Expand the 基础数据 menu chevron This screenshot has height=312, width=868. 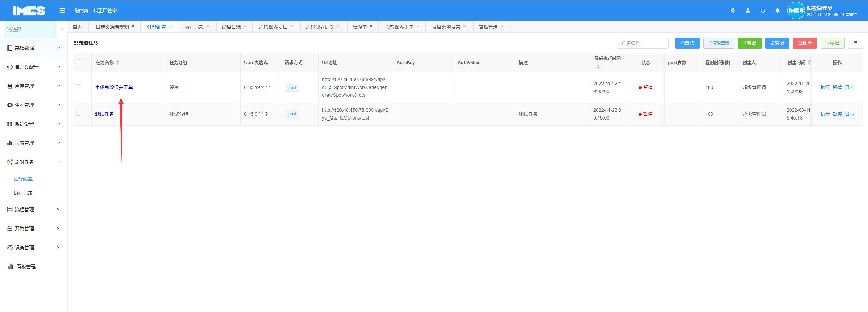pos(59,48)
